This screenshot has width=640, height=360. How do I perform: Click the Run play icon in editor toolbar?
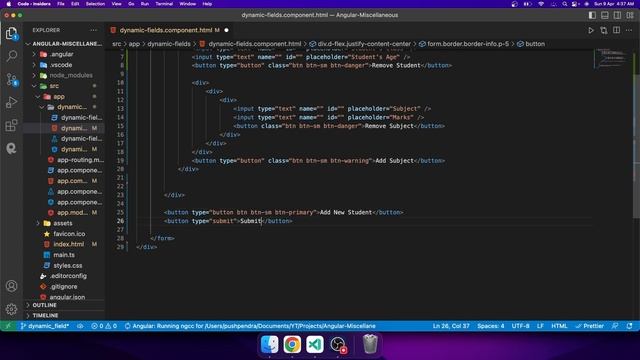pyautogui.click(x=591, y=30)
